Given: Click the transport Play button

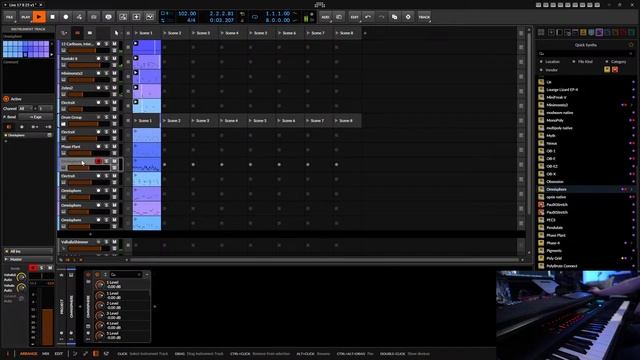Looking at the screenshot, I should (x=39, y=17).
